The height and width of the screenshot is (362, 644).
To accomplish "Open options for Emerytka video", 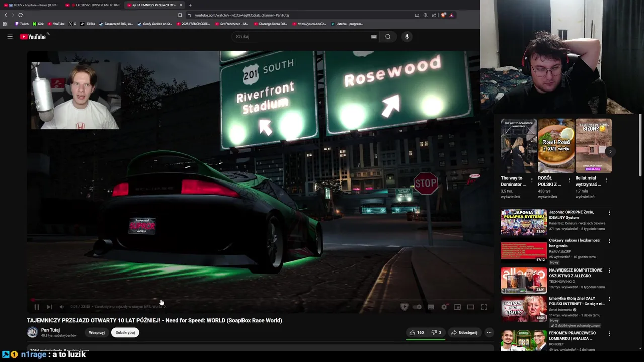I will pos(609,299).
